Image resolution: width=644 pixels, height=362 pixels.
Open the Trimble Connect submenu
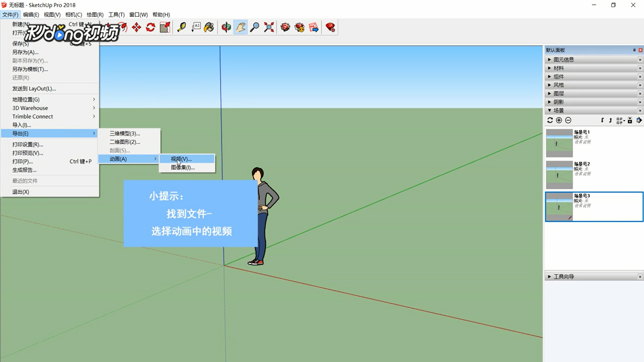(x=50, y=116)
